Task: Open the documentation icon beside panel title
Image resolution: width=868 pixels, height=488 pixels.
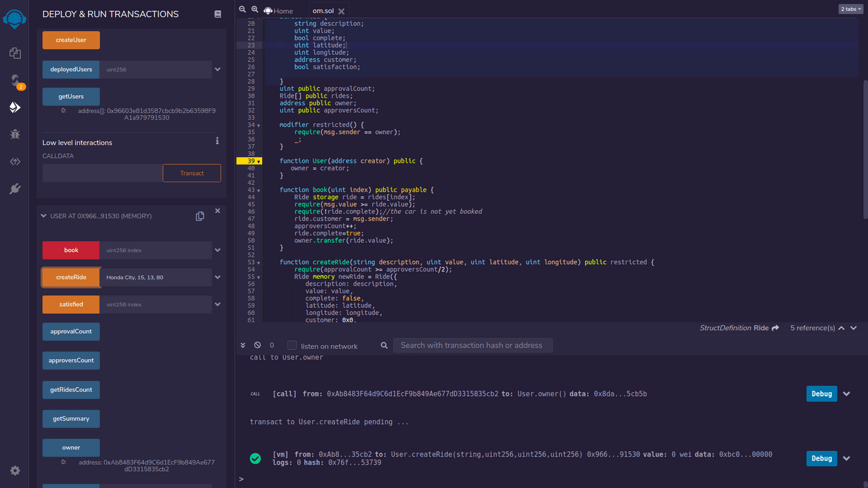Action: pyautogui.click(x=218, y=14)
